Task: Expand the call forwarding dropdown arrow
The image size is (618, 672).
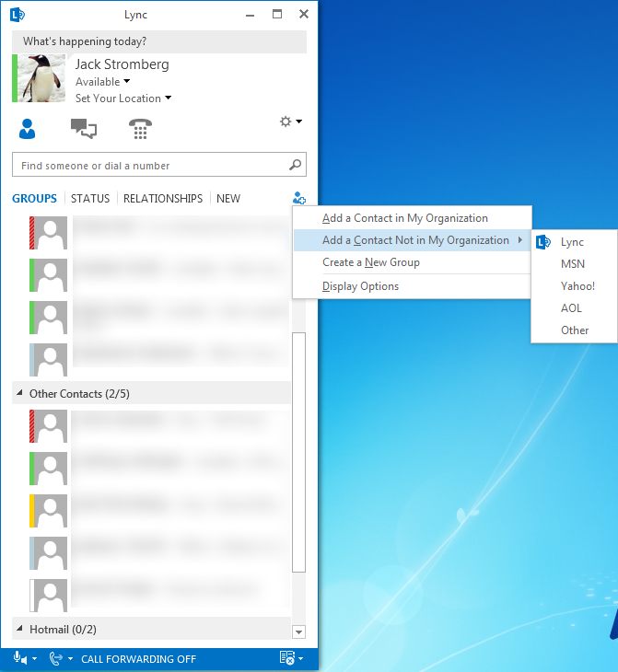Action: pos(70,659)
